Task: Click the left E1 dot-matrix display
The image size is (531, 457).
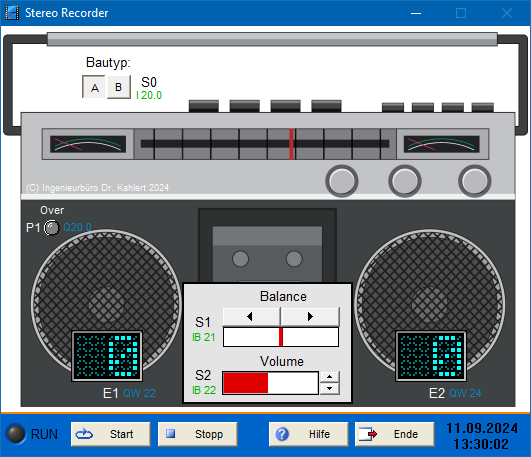Action: 107,356
